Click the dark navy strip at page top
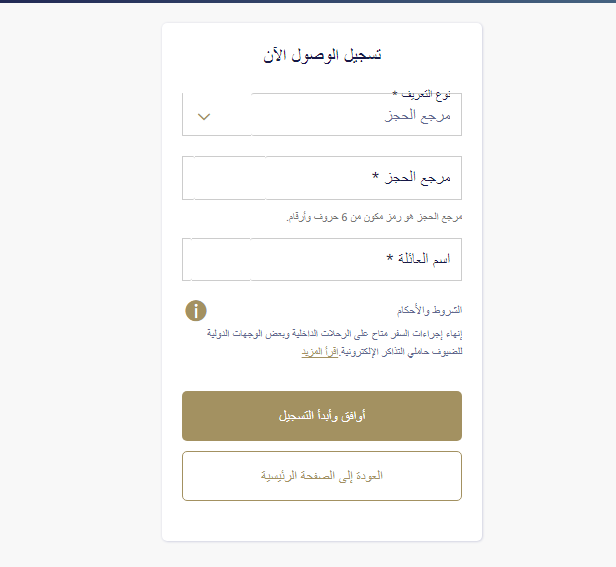This screenshot has width=616, height=567. pos(308,1)
